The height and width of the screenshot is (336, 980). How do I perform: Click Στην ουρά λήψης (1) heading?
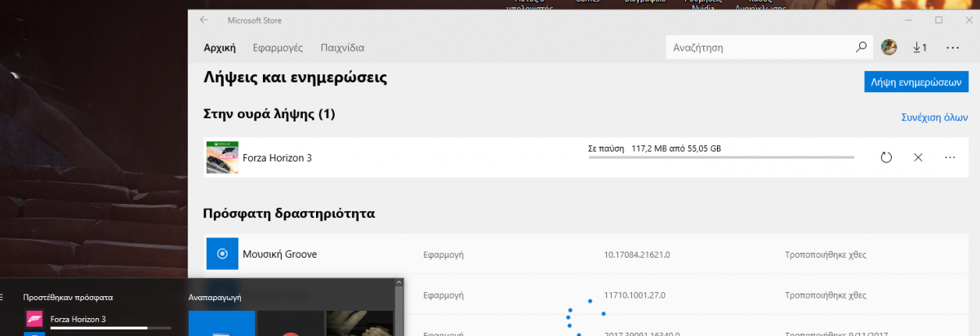click(x=269, y=113)
